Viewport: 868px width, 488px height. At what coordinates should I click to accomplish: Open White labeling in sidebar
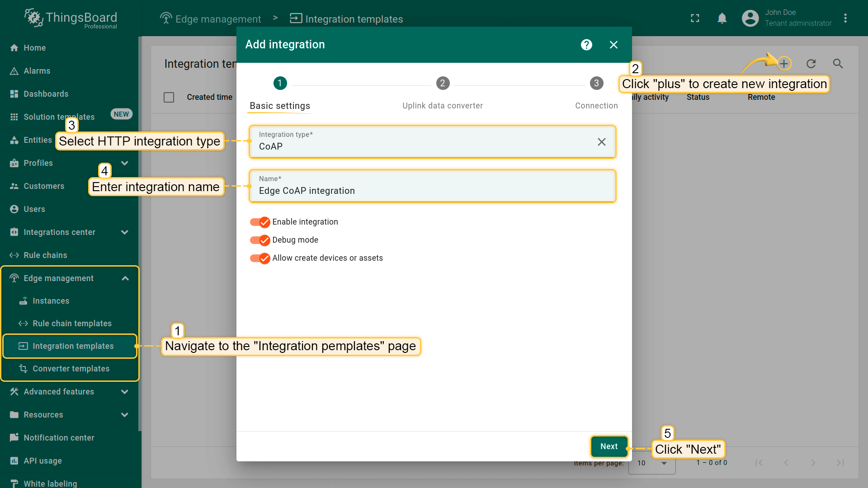coord(69,483)
